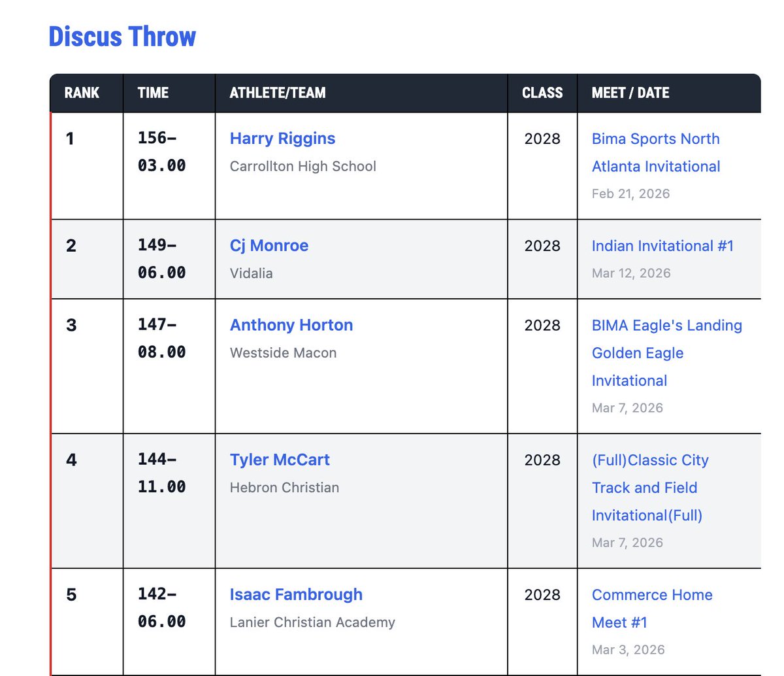Click class 2028 in Tyler McCart row

click(x=542, y=460)
